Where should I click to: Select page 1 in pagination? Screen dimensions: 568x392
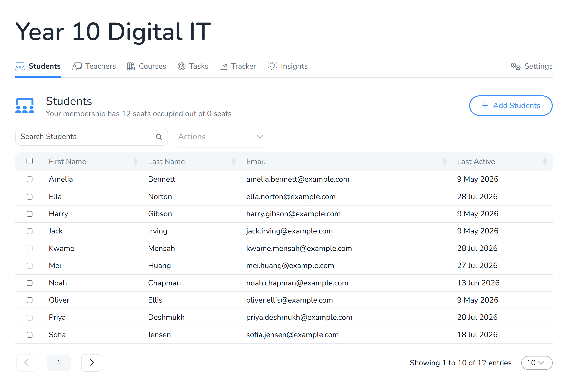[58, 363]
